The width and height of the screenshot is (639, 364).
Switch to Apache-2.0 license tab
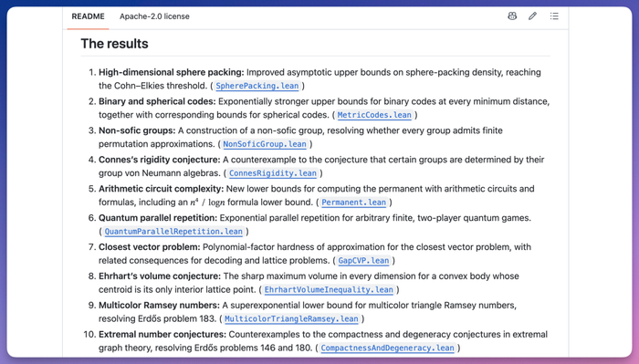click(154, 16)
